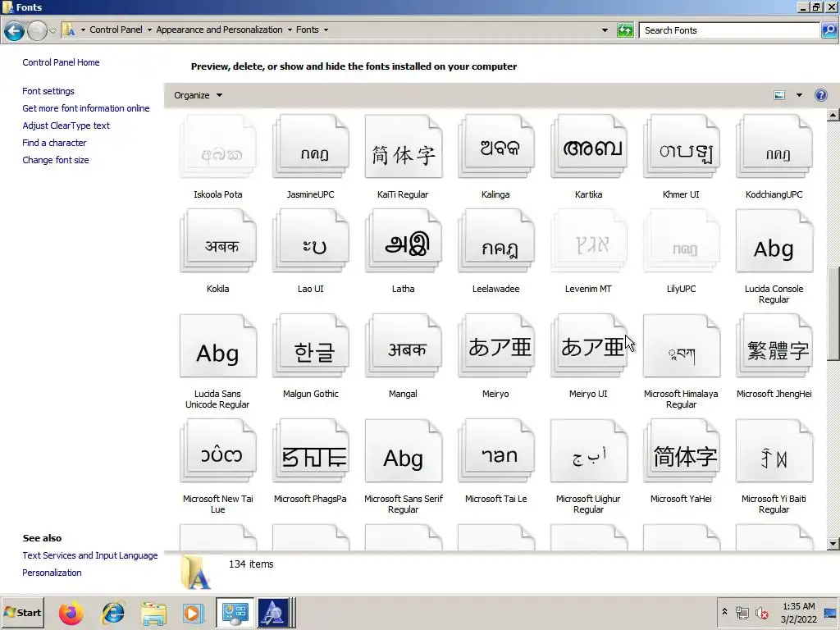Click Get more font information online
The width and height of the screenshot is (840, 630).
pyautogui.click(x=85, y=108)
